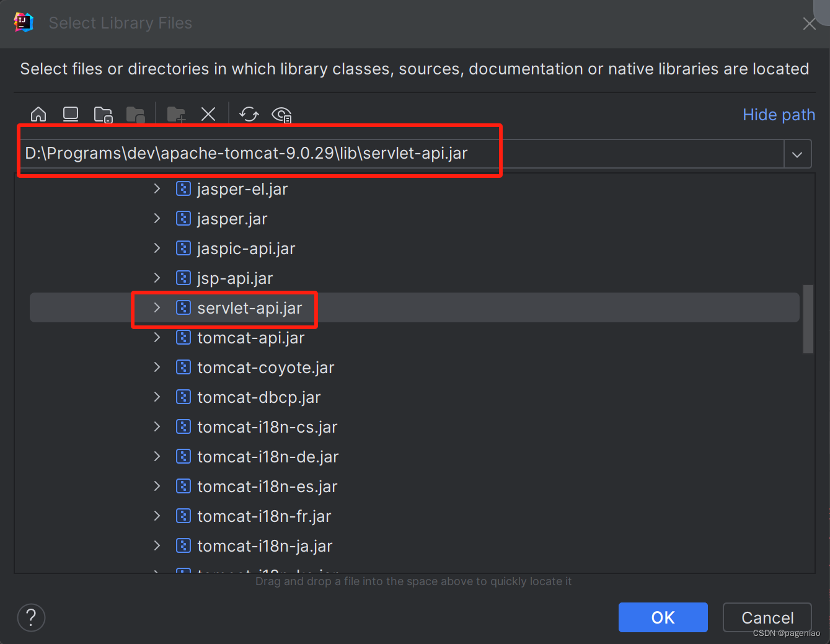The height and width of the screenshot is (644, 830).
Task: Click the tomcat-i18n-fr.jar archive icon
Action: click(183, 516)
